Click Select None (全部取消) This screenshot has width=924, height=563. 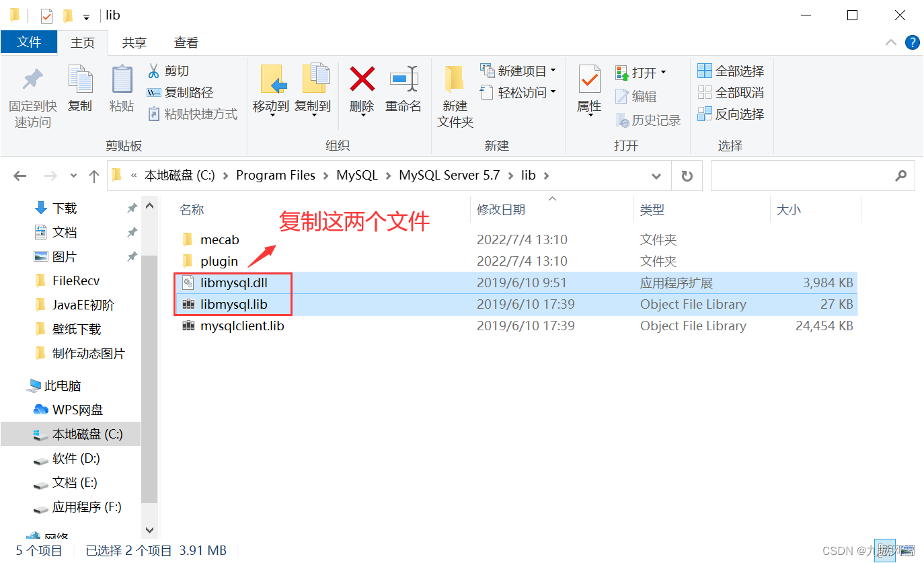point(731,92)
